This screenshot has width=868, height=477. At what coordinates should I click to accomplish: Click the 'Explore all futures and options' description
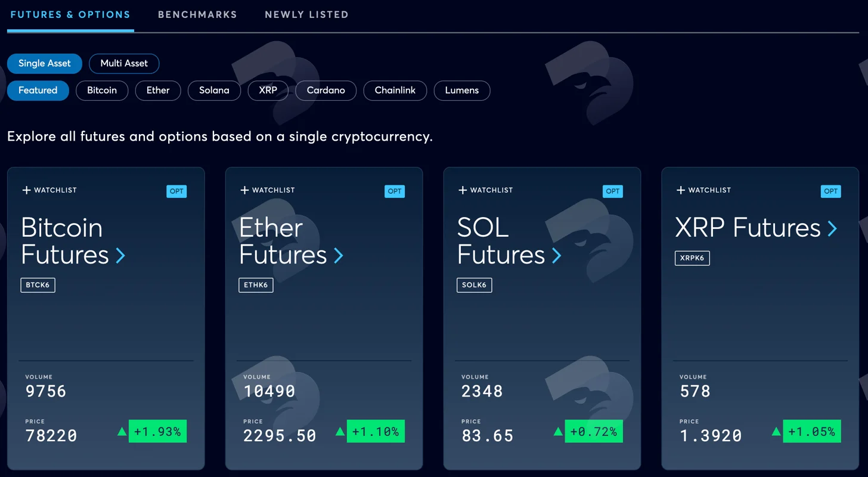(220, 137)
